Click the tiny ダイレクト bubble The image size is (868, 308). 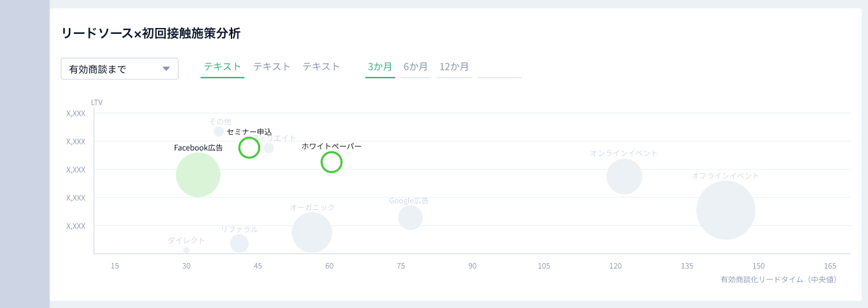click(187, 251)
